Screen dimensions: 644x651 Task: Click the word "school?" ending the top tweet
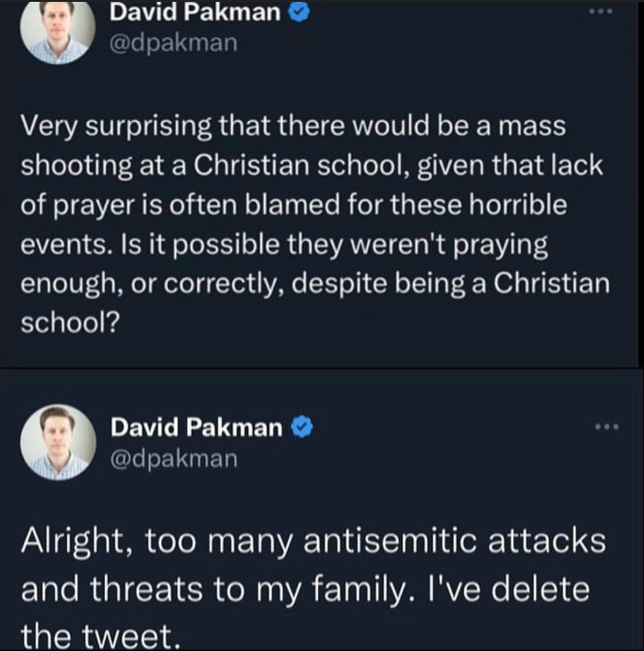pos(71,322)
